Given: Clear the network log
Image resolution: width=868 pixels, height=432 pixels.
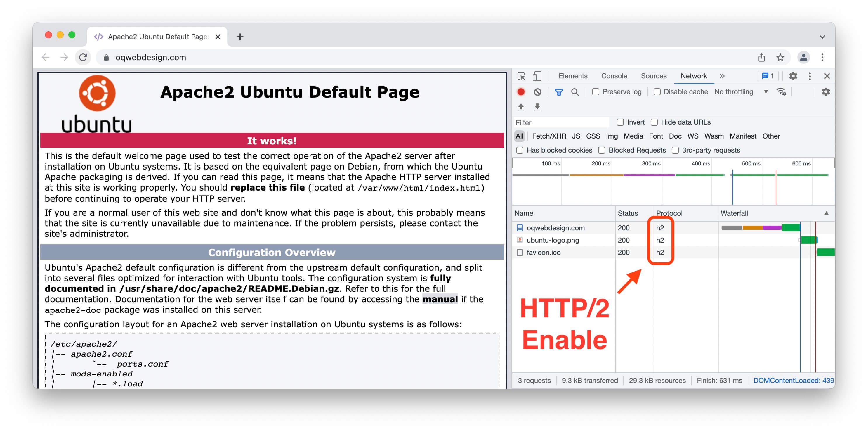Looking at the screenshot, I should click(x=537, y=92).
